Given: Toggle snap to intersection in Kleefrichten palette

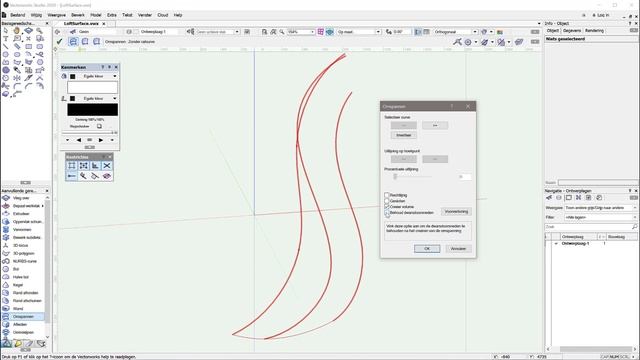Looking at the screenshot, I should click(107, 165).
